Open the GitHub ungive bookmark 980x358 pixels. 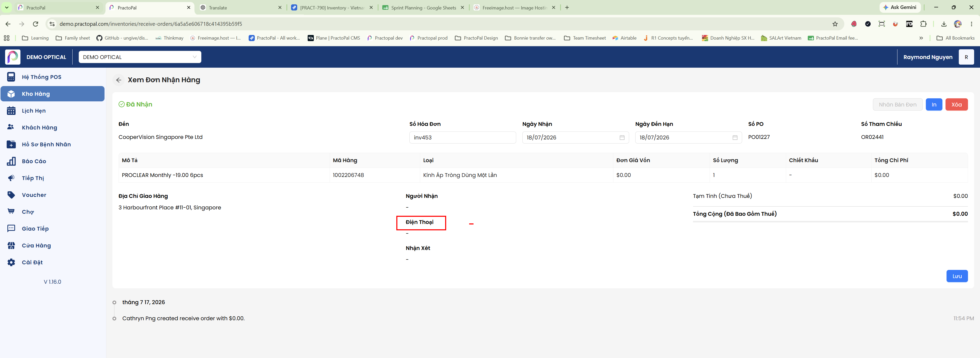122,38
